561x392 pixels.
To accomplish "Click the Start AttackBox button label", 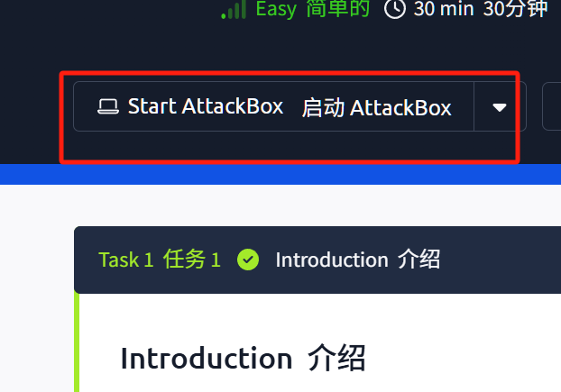I will click(x=206, y=106).
